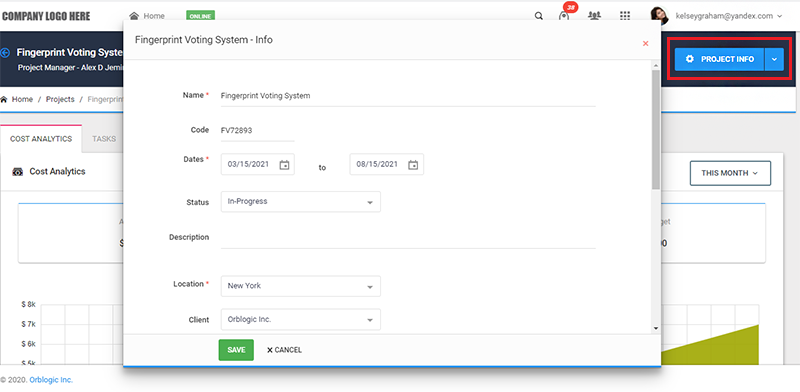
Task: Open the Status dropdown In-Progress
Action: 301,202
